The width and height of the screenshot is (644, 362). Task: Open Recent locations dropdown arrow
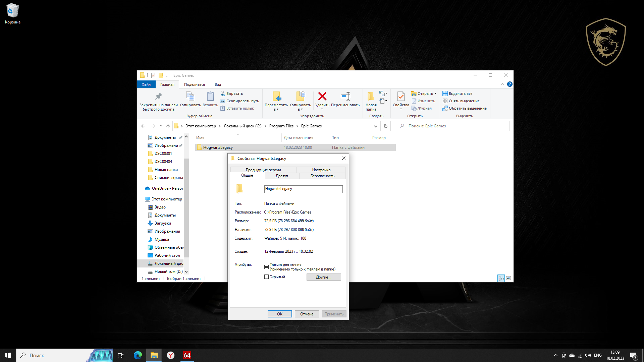click(161, 126)
